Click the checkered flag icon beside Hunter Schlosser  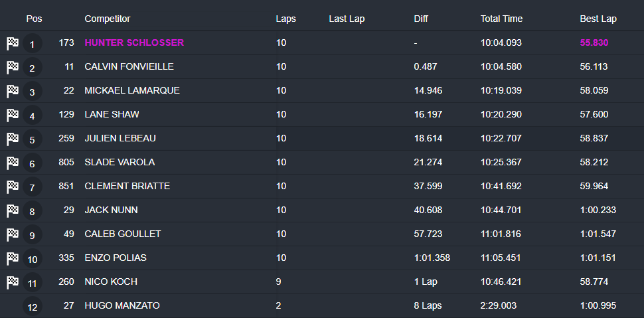pyautogui.click(x=12, y=44)
